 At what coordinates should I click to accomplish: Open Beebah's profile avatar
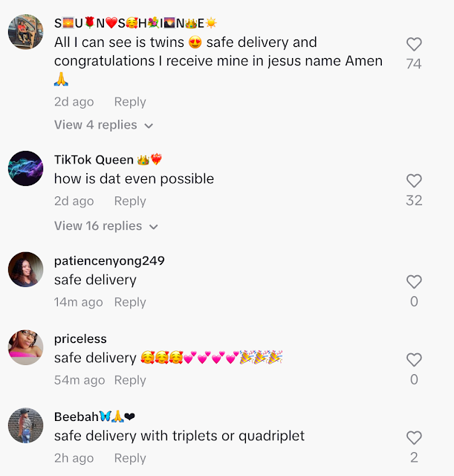pos(26,425)
